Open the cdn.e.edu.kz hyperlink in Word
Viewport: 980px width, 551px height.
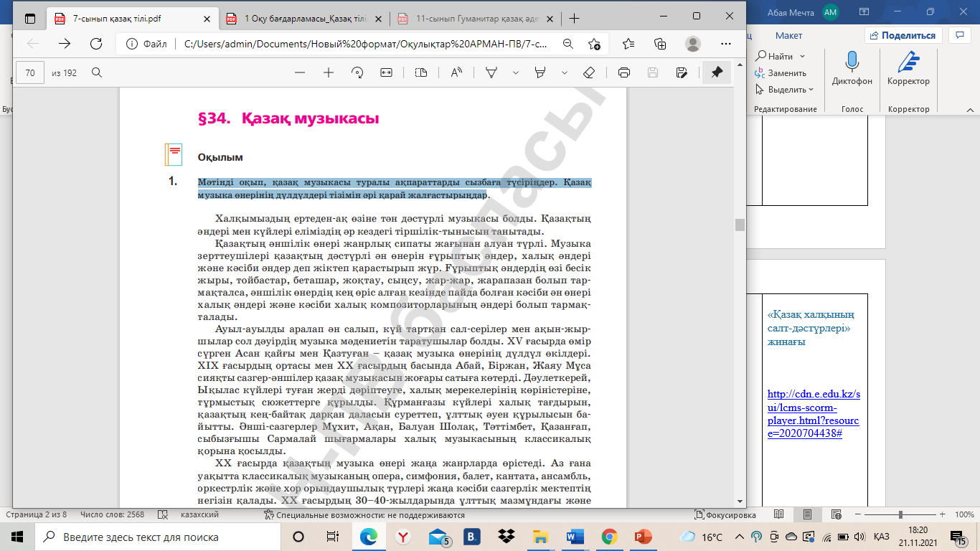(814, 414)
